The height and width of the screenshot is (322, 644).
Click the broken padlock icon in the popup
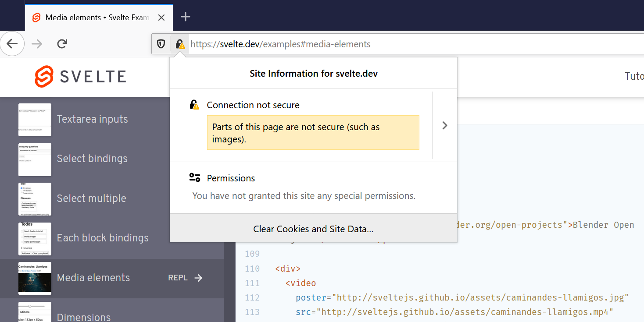tap(194, 105)
